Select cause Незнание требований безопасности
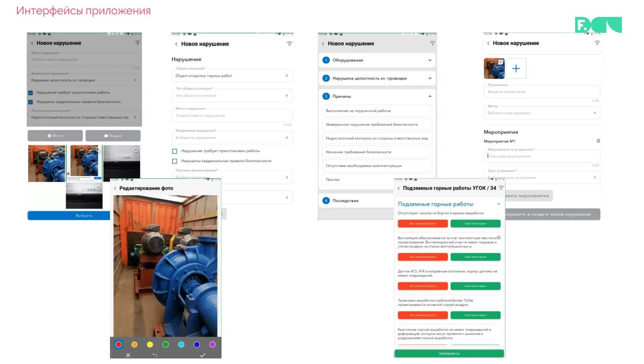Image resolution: width=644 pixels, height=364 pixels. tap(377, 152)
